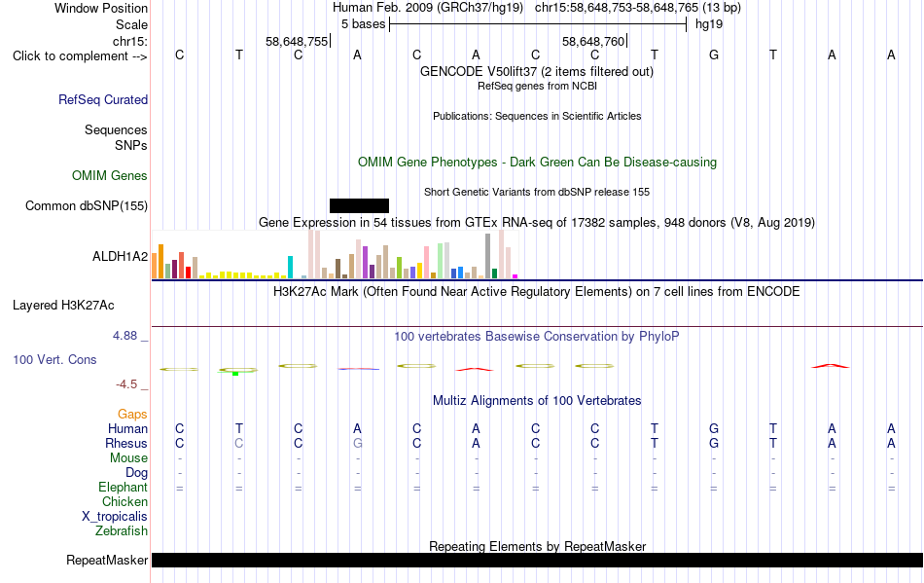This screenshot has height=583, width=924.
Task: Click the ALDH1A2 gene label
Action: (121, 256)
